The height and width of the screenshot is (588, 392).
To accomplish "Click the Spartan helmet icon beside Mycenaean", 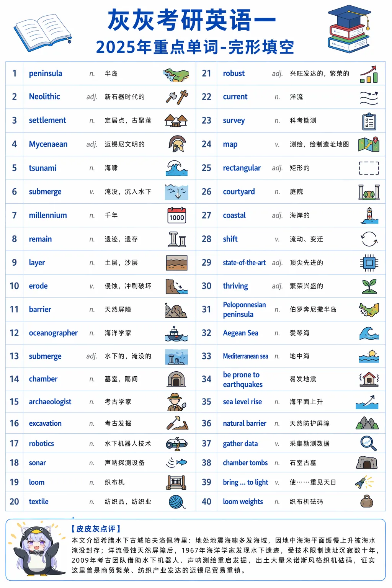I will pyautogui.click(x=176, y=144).
